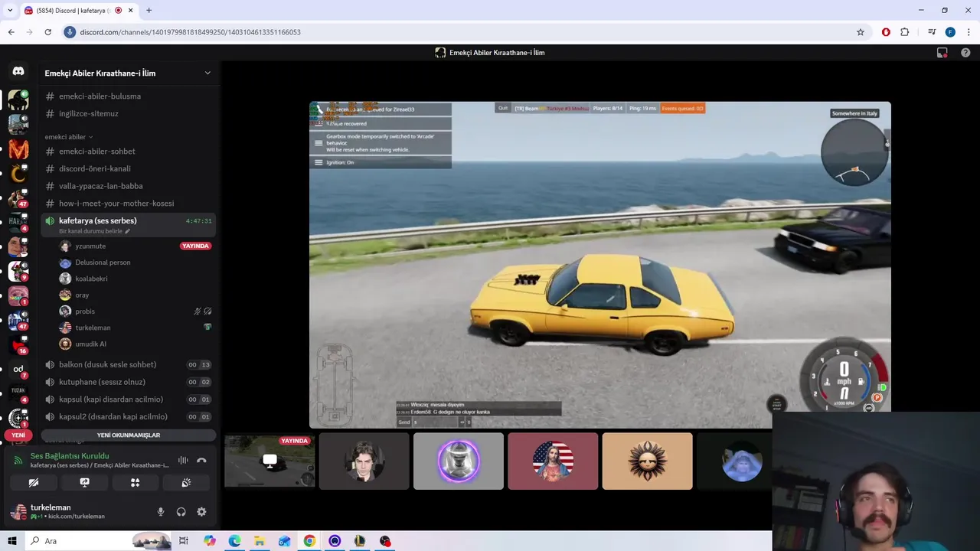Open the 'od' server icon

pyautogui.click(x=18, y=369)
